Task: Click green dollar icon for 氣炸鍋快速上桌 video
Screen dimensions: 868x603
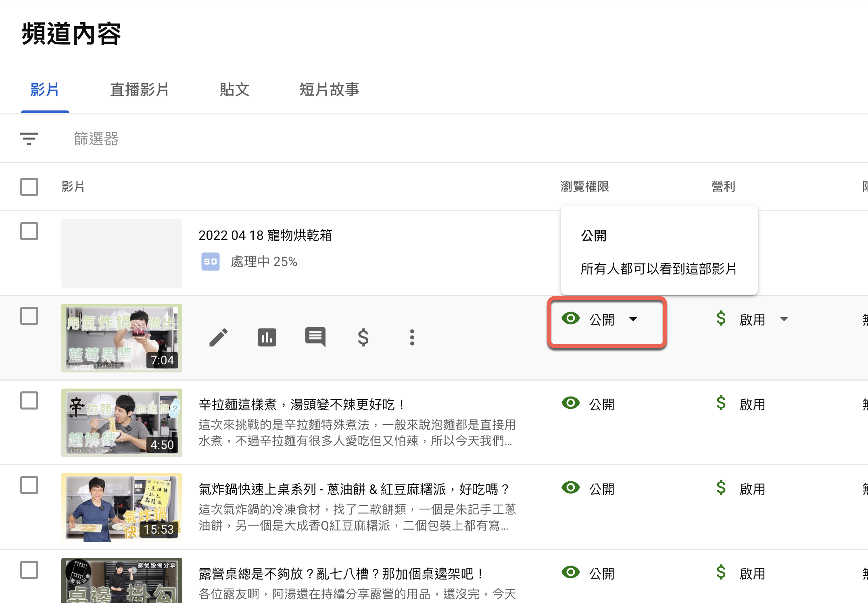Action: pos(721,488)
